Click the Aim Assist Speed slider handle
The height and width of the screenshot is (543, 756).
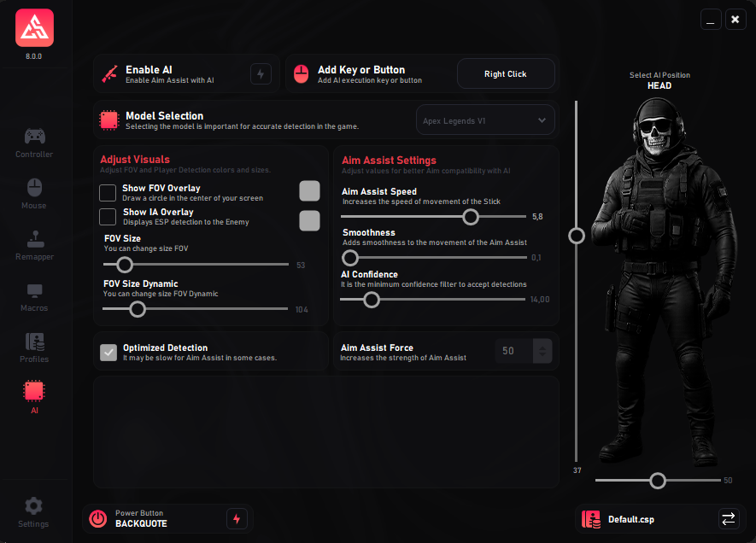point(471,217)
